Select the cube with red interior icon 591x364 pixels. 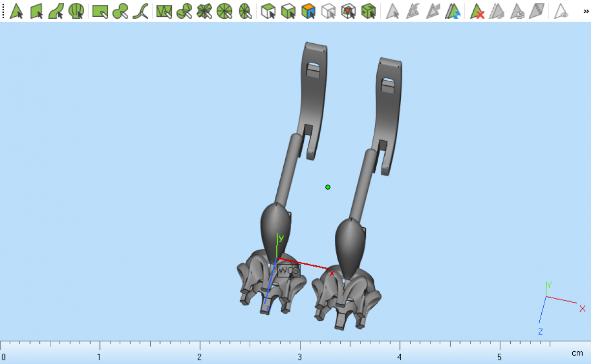click(x=348, y=11)
